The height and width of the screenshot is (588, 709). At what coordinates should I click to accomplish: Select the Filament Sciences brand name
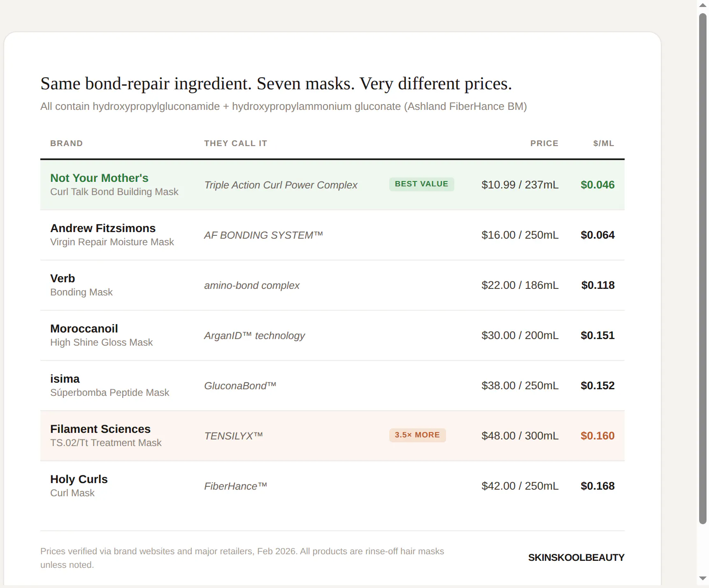point(100,429)
